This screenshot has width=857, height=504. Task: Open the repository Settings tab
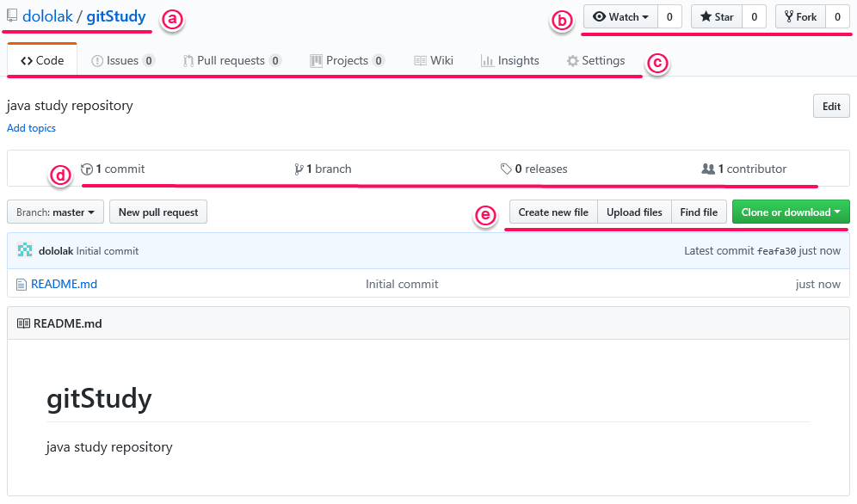pos(595,60)
